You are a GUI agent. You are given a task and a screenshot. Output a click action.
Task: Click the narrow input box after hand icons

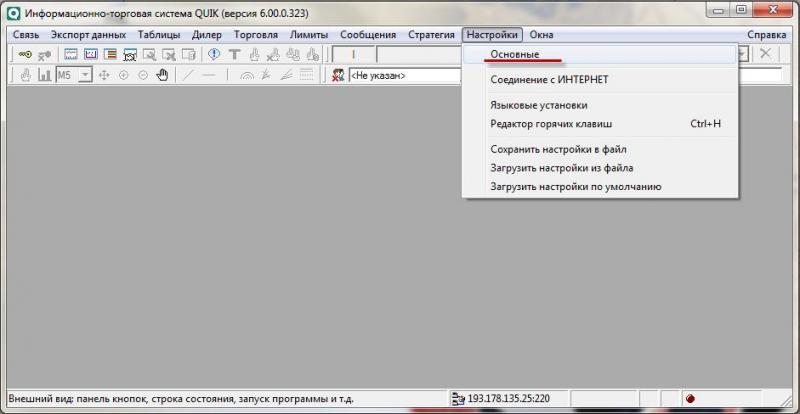tap(353, 54)
